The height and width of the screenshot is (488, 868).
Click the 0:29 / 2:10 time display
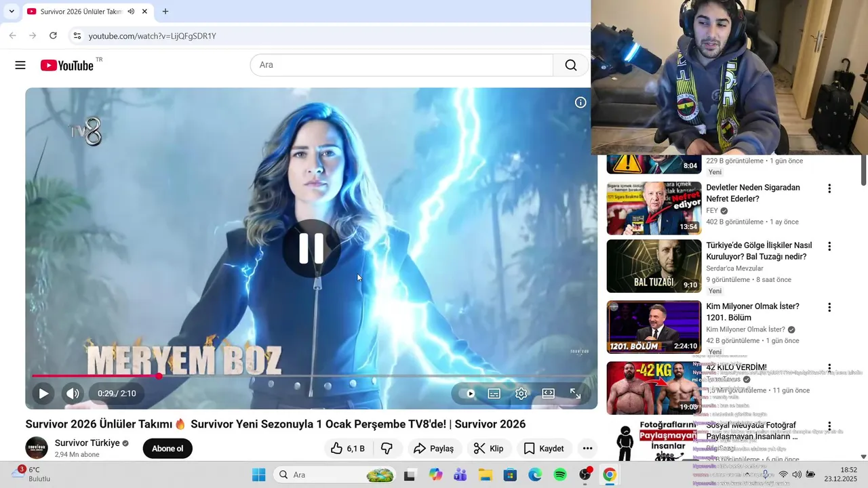coord(117,393)
